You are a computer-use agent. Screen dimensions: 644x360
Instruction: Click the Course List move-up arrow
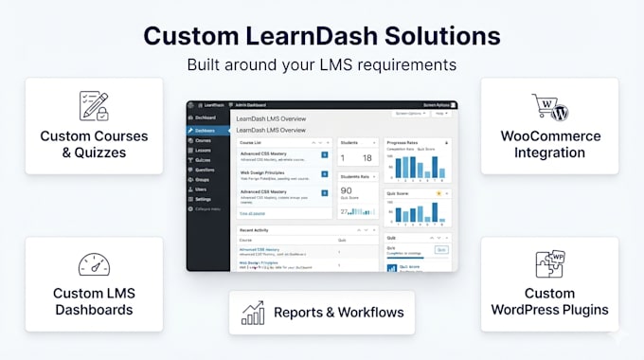tap(313, 143)
